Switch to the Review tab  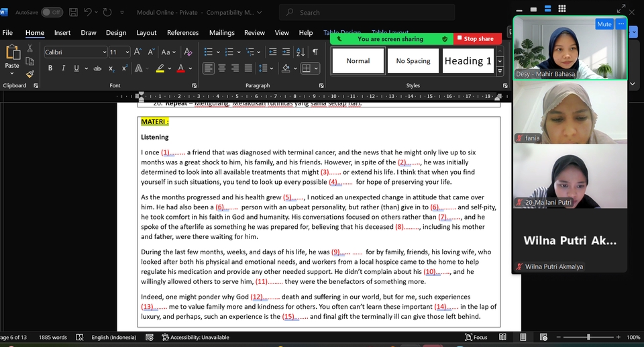(254, 33)
